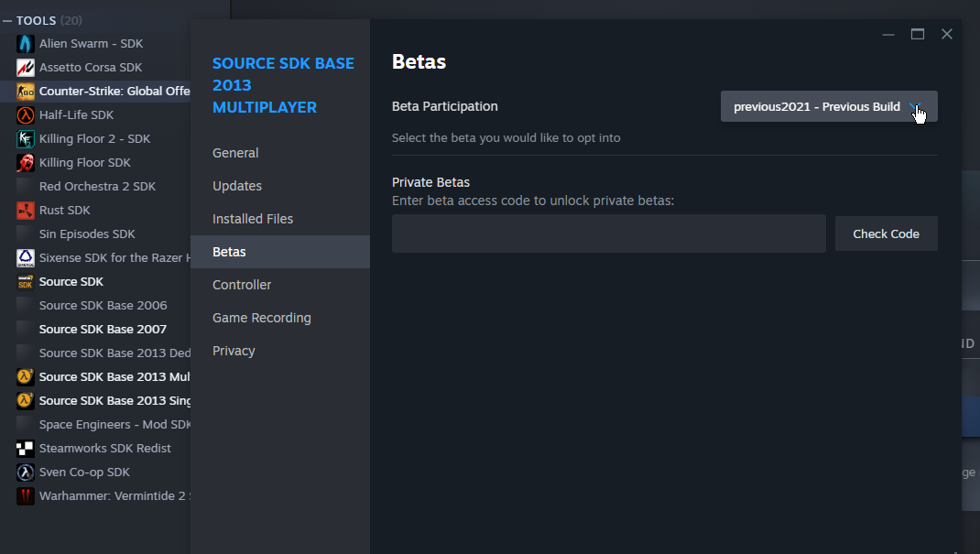This screenshot has width=980, height=554.
Task: Click the Private Betas label
Action: point(430,182)
